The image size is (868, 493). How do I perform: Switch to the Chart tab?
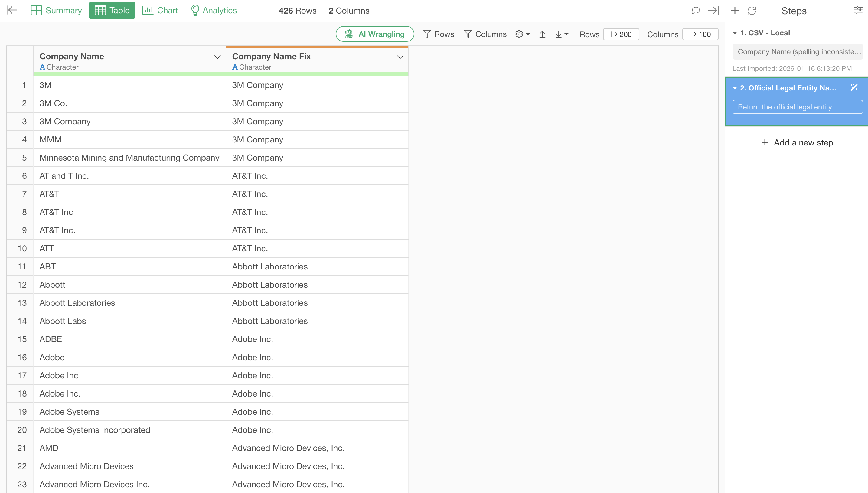160,11
